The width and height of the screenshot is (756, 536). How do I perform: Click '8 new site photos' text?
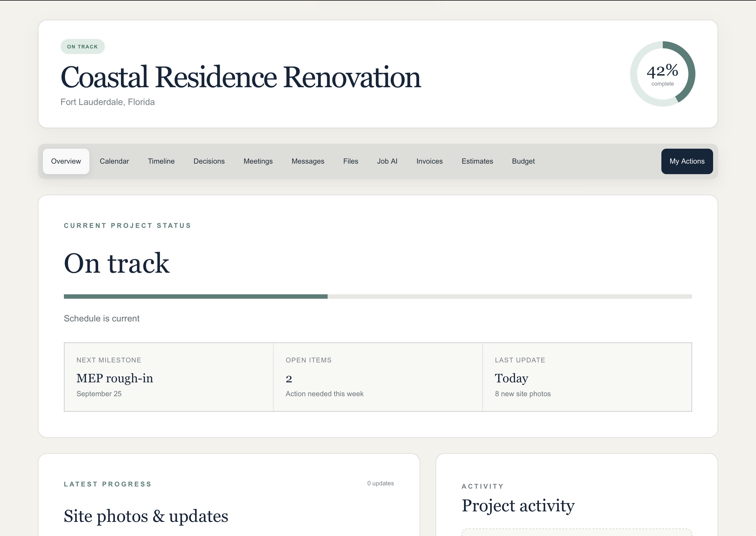tap(523, 394)
